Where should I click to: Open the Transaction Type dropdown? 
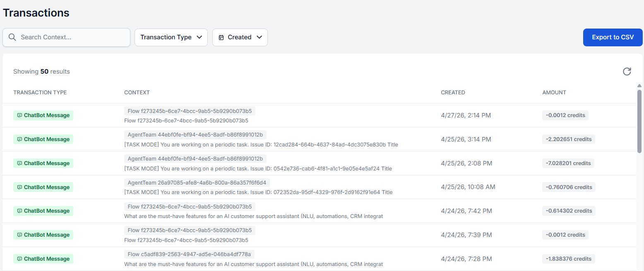[x=171, y=37]
